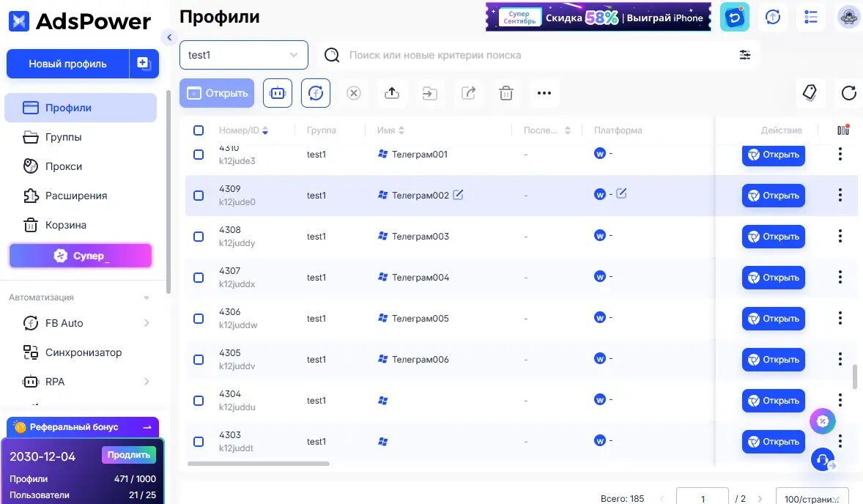Viewport: 863px width, 504px height.
Task: Click the share profile toolbar icon
Action: [468, 93]
